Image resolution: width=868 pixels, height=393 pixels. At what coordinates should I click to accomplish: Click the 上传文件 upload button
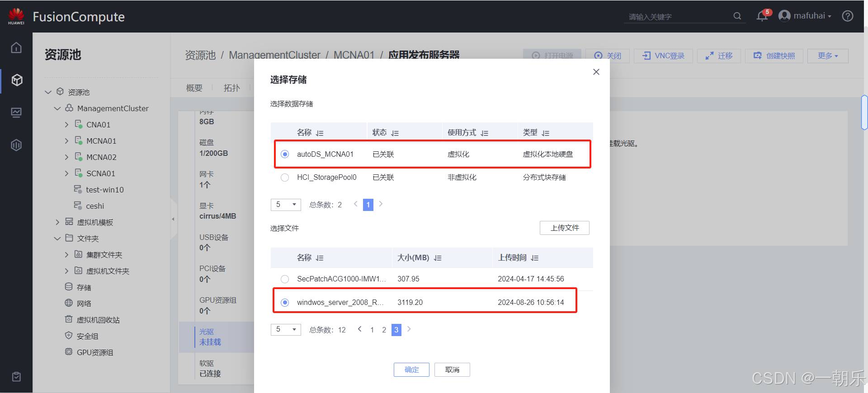click(x=564, y=228)
